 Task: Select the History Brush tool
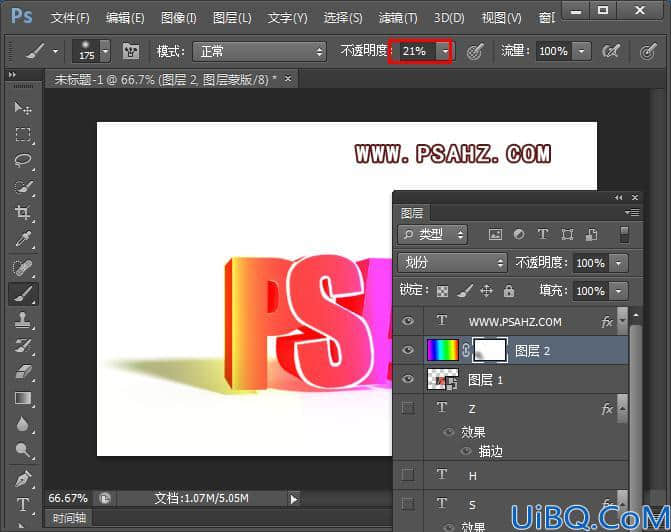point(23,346)
